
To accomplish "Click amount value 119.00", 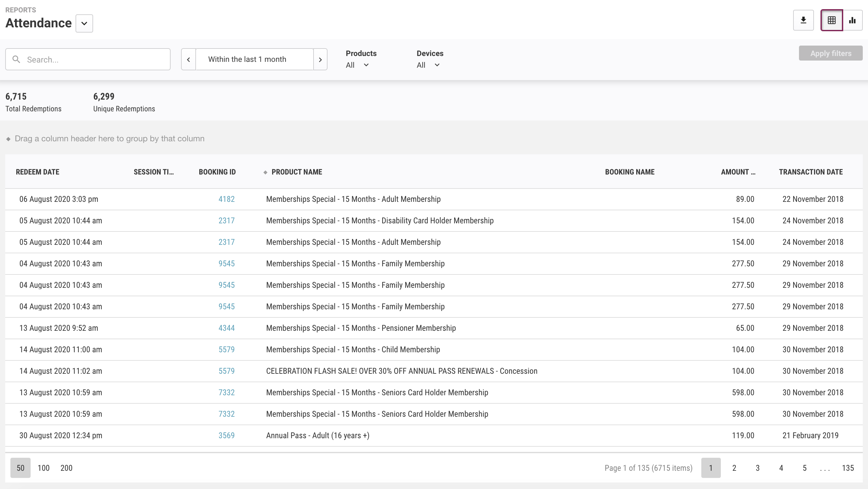I will tap(743, 435).
